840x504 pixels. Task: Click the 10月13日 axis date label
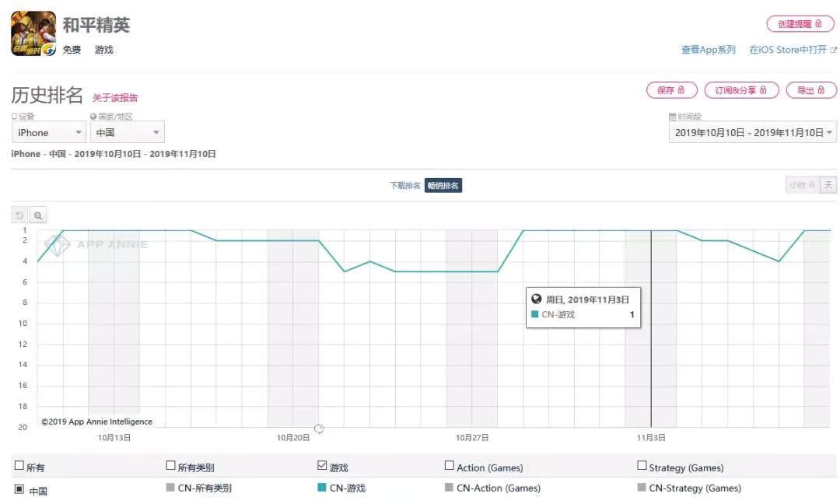(114, 438)
